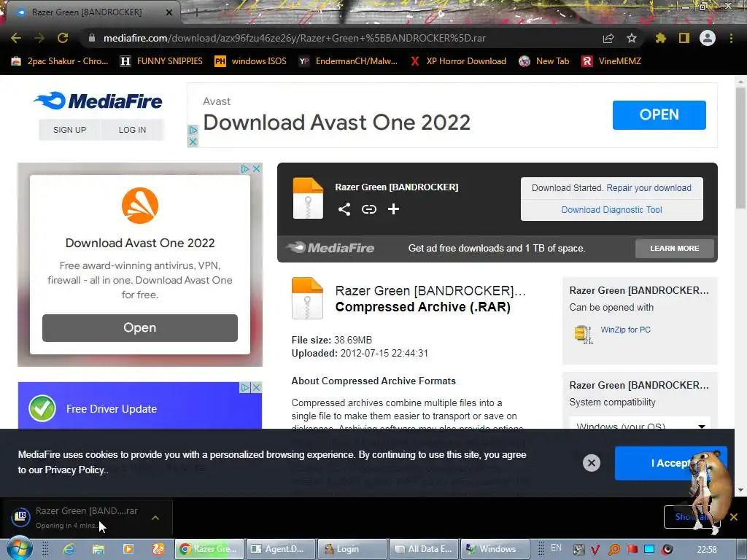This screenshot has height=560, width=747.
Task: Click the SIGN UP button
Action: tap(69, 130)
